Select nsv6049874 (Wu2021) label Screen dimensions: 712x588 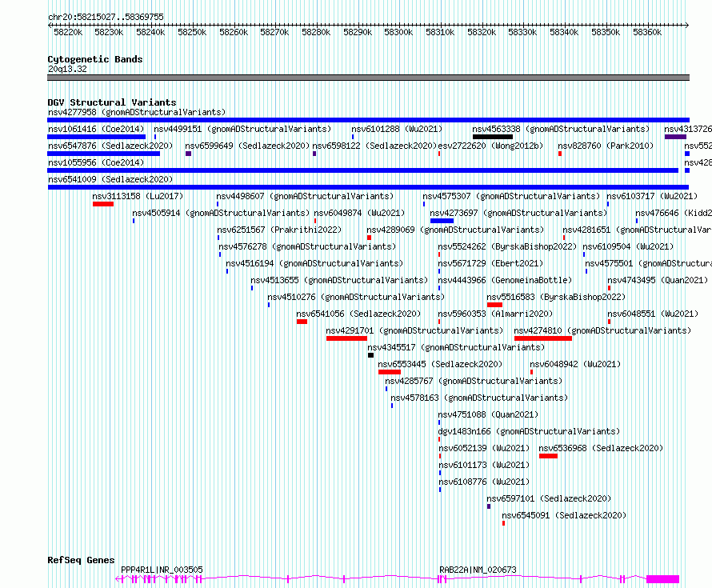click(x=359, y=213)
